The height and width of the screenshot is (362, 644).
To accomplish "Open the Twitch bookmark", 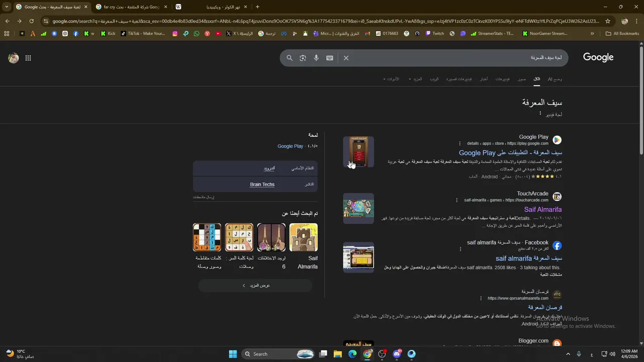I will 435,34.
